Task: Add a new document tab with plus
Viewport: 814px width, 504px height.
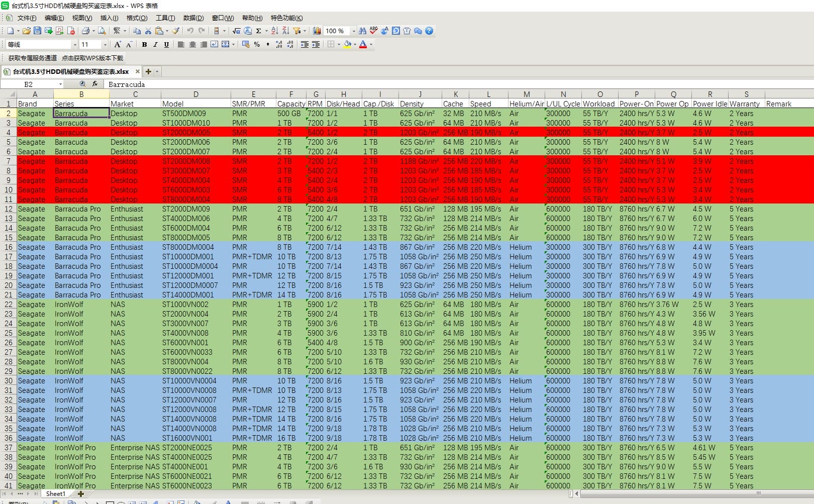Action: (x=148, y=71)
